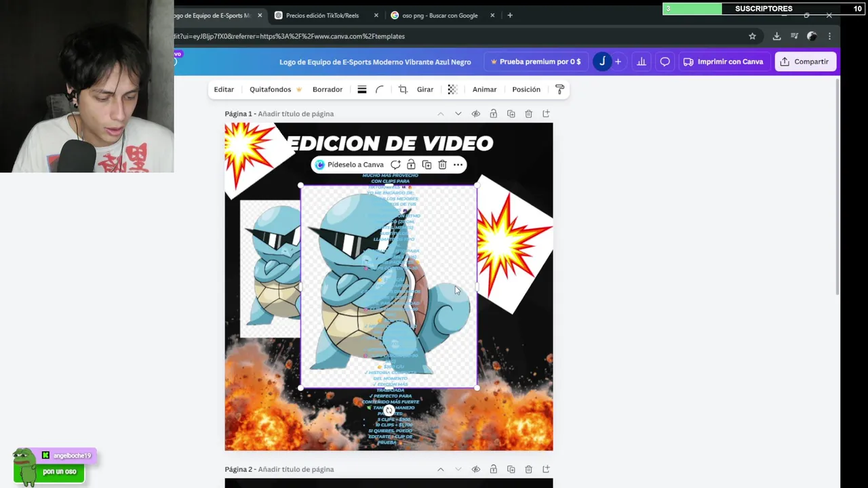868x488 pixels.
Task: Open the Animar panel
Action: [484, 89]
